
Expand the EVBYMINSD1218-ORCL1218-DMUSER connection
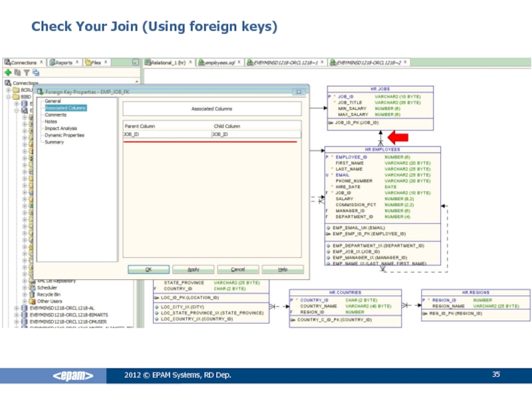click(16, 321)
